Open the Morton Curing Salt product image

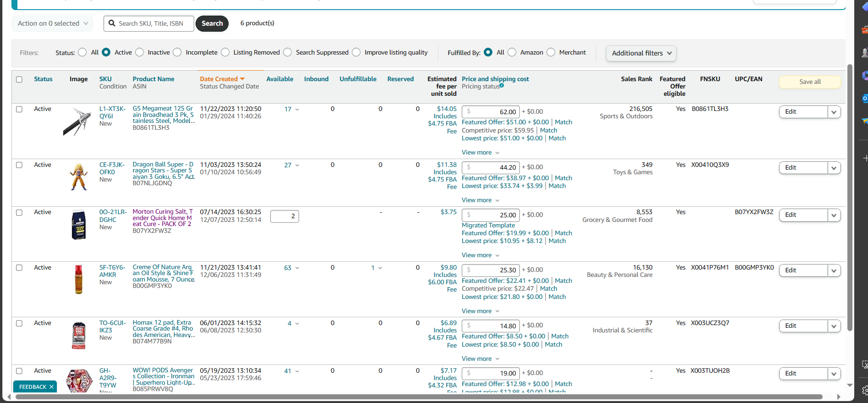point(79,225)
